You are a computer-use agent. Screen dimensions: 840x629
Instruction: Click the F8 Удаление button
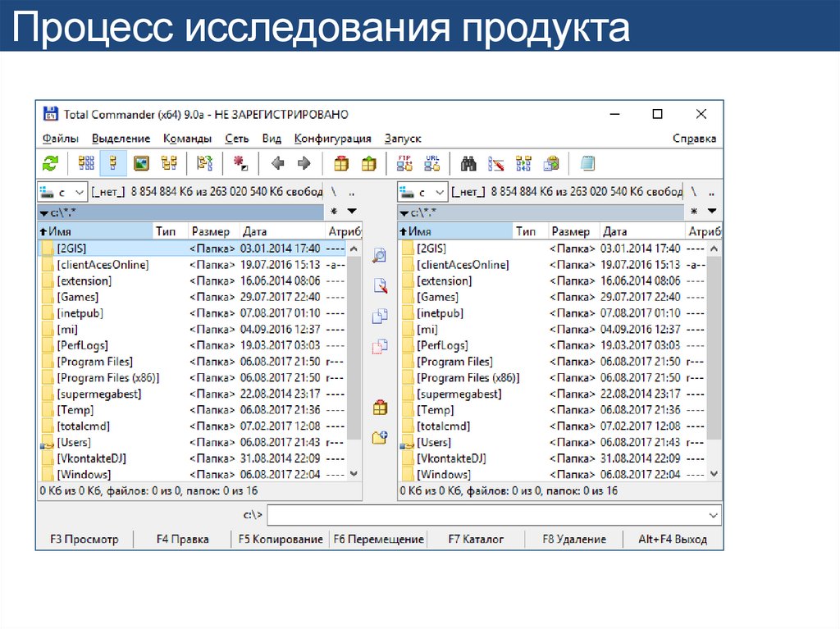[x=573, y=539]
